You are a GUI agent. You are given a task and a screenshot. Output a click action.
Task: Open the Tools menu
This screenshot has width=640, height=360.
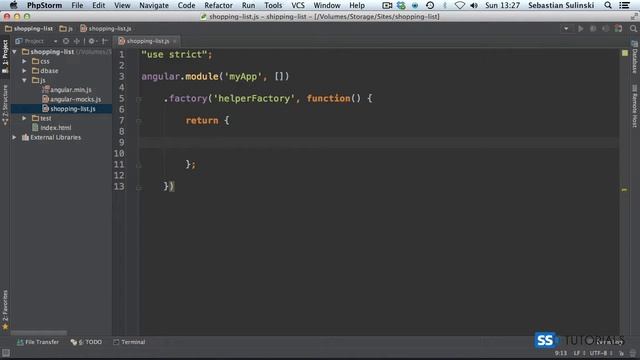pyautogui.click(x=273, y=5)
